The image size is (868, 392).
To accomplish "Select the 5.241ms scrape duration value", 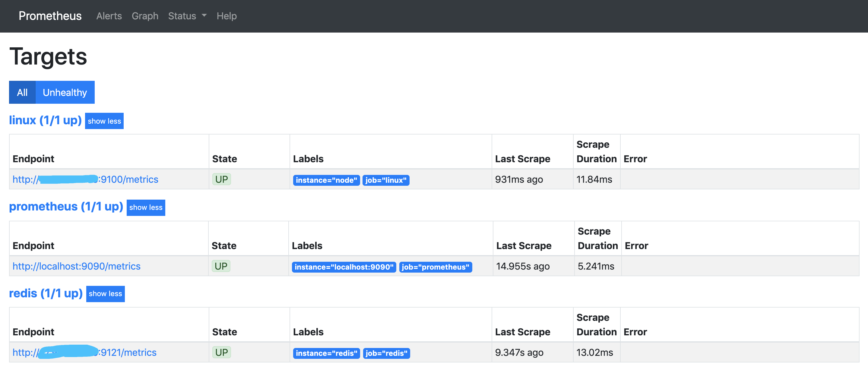I will point(596,266).
